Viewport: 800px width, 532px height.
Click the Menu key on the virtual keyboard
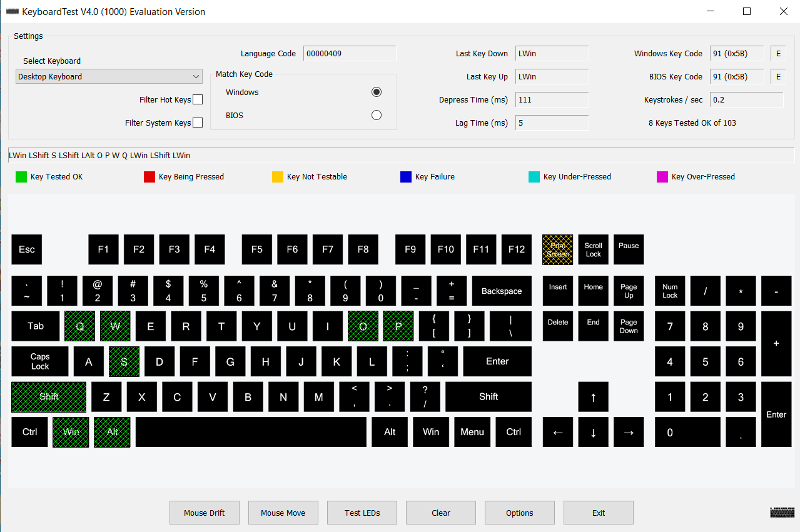(x=472, y=431)
